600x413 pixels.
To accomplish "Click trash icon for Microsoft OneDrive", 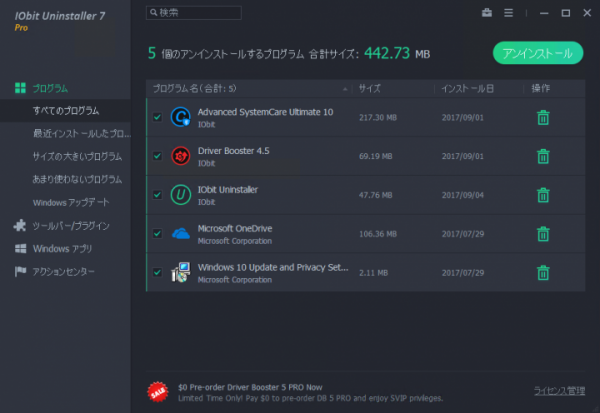I will 543,234.
